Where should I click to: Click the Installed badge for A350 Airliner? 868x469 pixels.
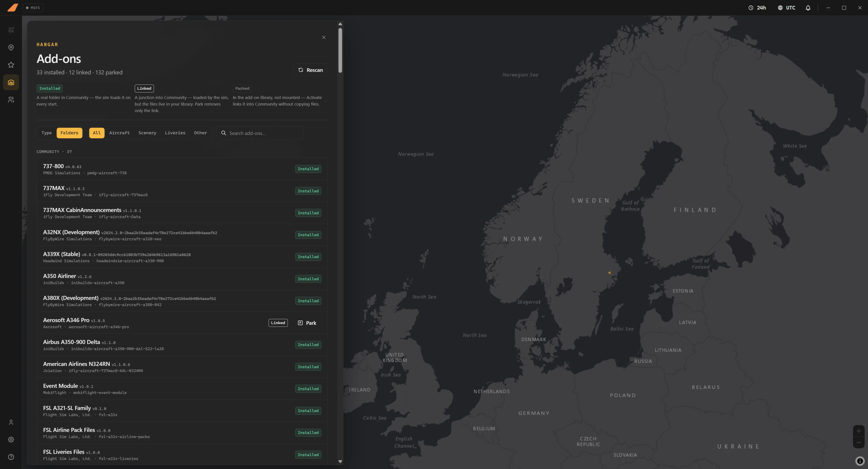308,279
